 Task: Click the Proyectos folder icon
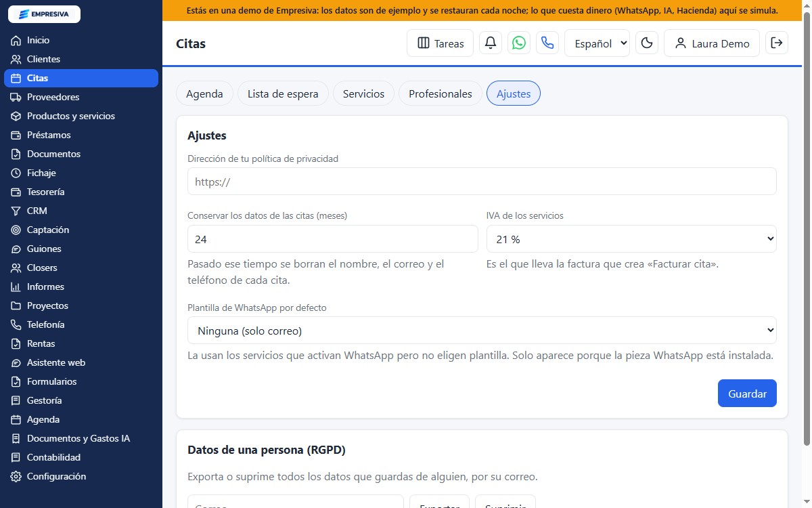(x=16, y=306)
